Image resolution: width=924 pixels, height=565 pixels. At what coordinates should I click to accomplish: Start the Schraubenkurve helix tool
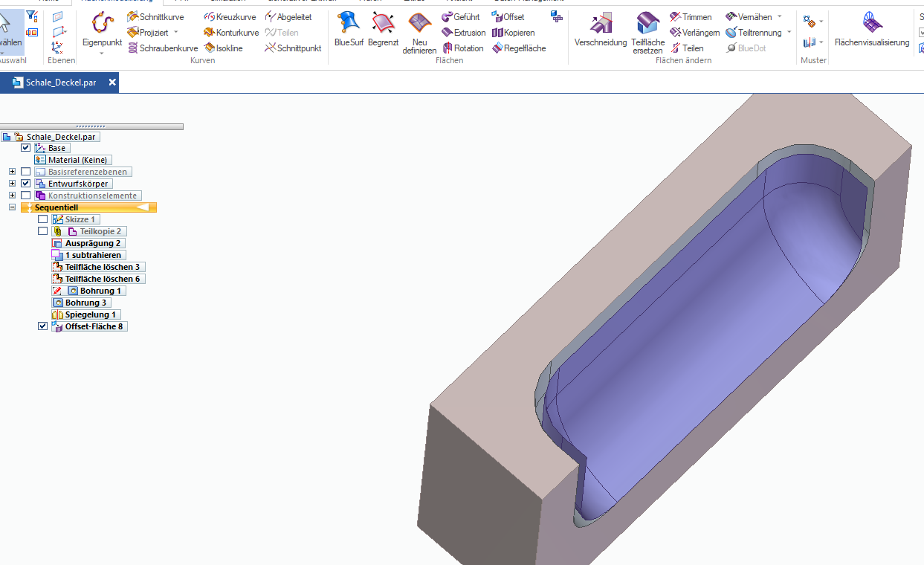(162, 48)
